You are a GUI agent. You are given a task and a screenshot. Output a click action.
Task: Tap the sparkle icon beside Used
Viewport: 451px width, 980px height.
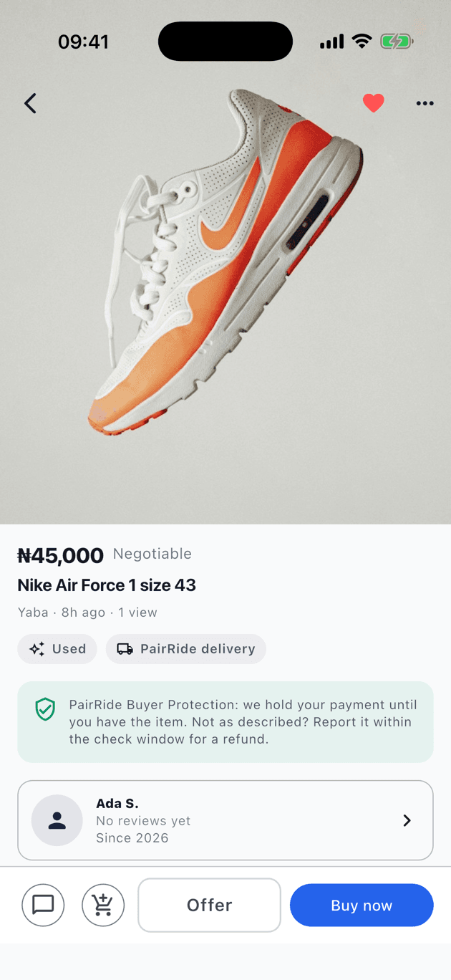[x=37, y=649]
